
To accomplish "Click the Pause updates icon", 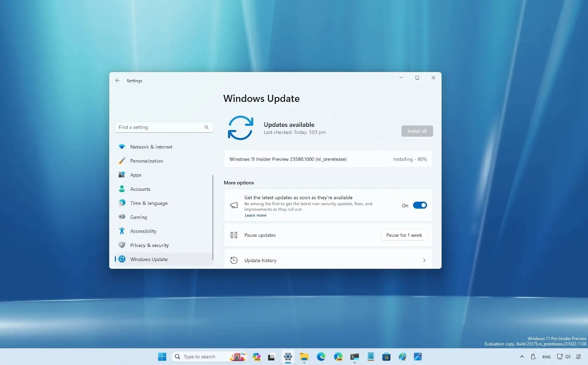I will (x=234, y=235).
